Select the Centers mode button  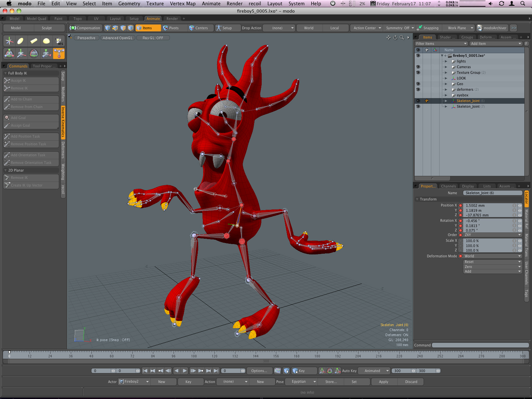[199, 28]
